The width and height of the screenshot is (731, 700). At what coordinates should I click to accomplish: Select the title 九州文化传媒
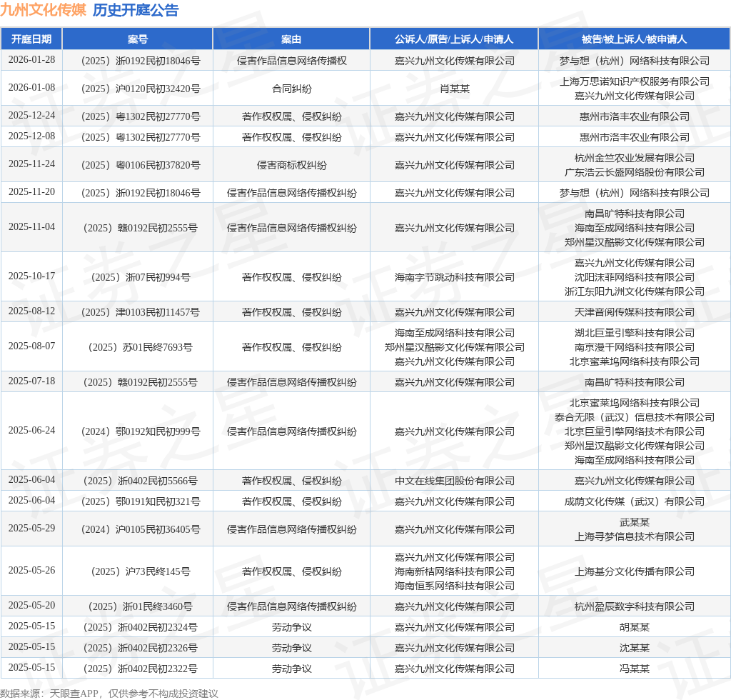pyautogui.click(x=44, y=10)
